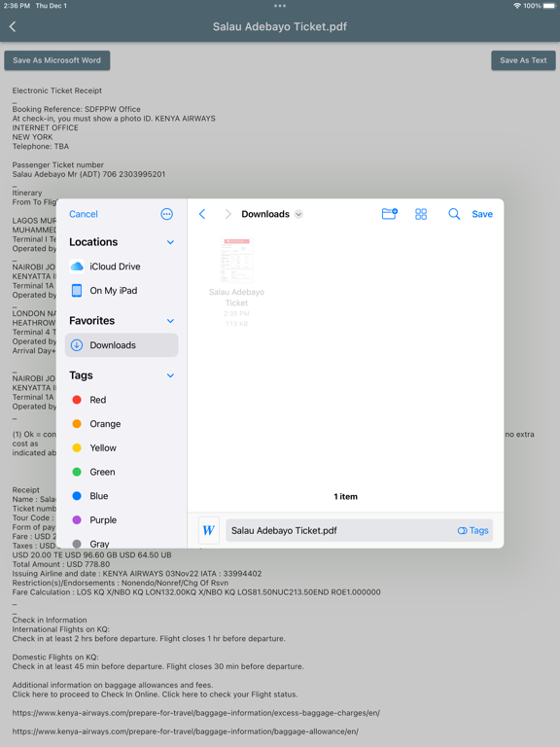
Task: Click the '1 item' count label
Action: click(x=345, y=497)
